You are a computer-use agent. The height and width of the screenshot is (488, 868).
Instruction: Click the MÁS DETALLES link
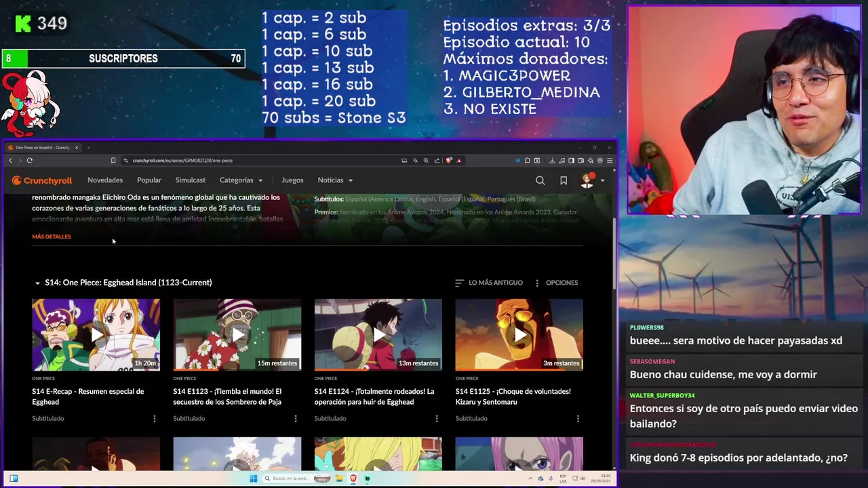pyautogui.click(x=52, y=237)
